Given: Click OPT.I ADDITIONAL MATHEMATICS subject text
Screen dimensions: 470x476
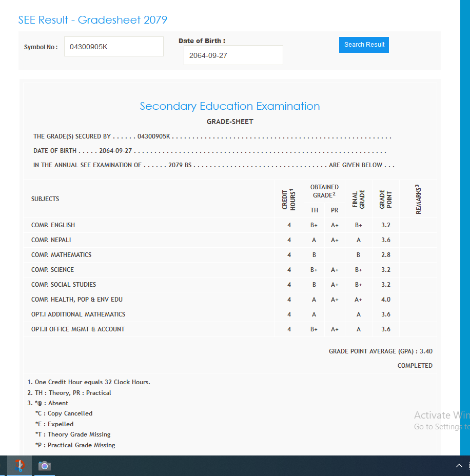Looking at the screenshot, I should point(78,314).
